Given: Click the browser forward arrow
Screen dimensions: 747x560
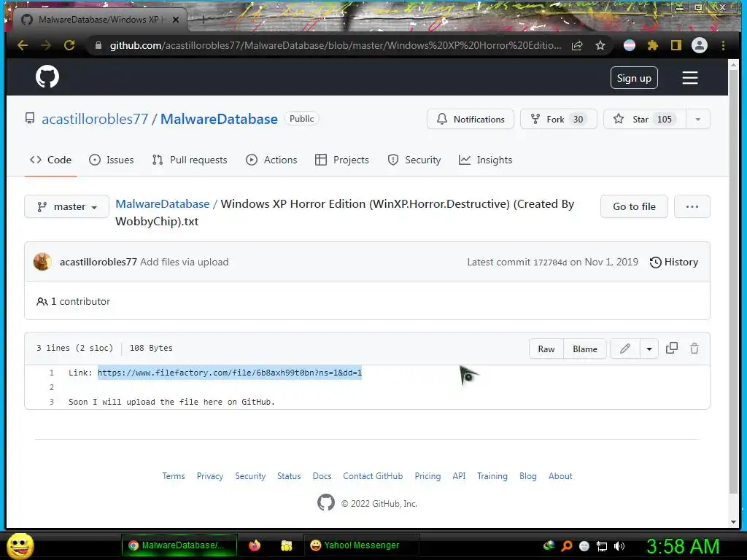Looking at the screenshot, I should coord(46,45).
